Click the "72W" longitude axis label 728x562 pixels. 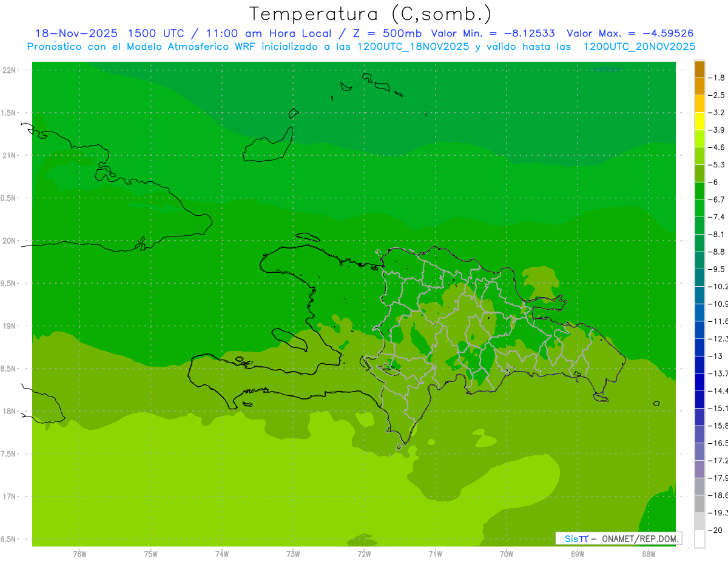pos(364,554)
